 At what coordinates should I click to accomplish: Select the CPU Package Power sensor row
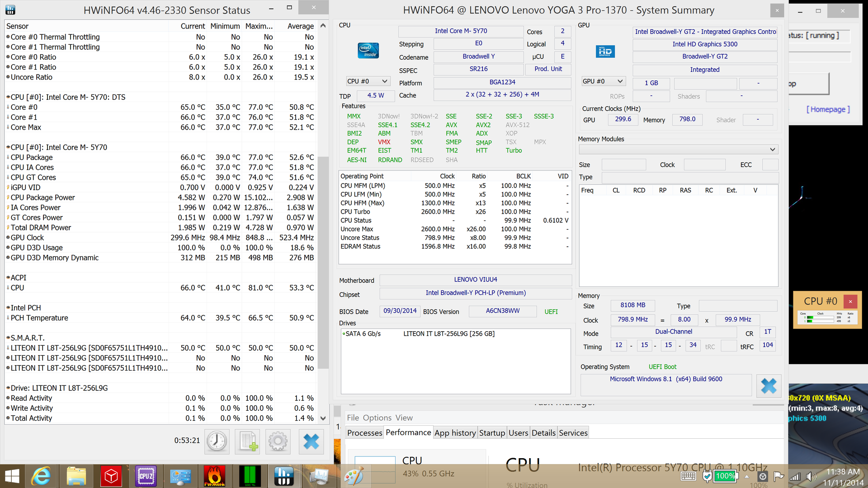(x=43, y=197)
